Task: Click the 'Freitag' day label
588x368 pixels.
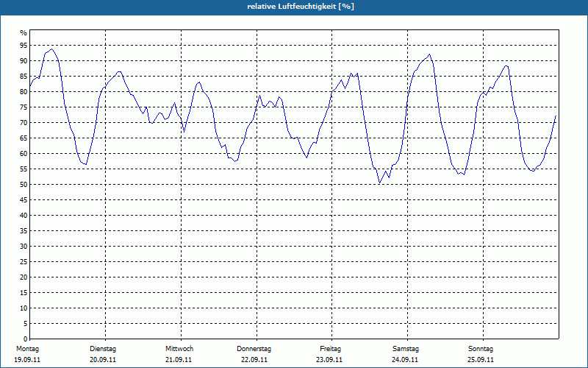Action: coord(330,349)
